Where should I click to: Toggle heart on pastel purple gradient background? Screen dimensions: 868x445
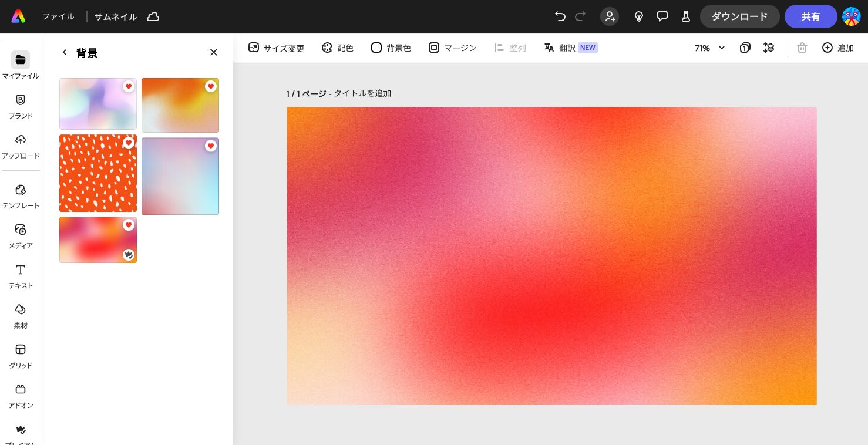pos(129,86)
